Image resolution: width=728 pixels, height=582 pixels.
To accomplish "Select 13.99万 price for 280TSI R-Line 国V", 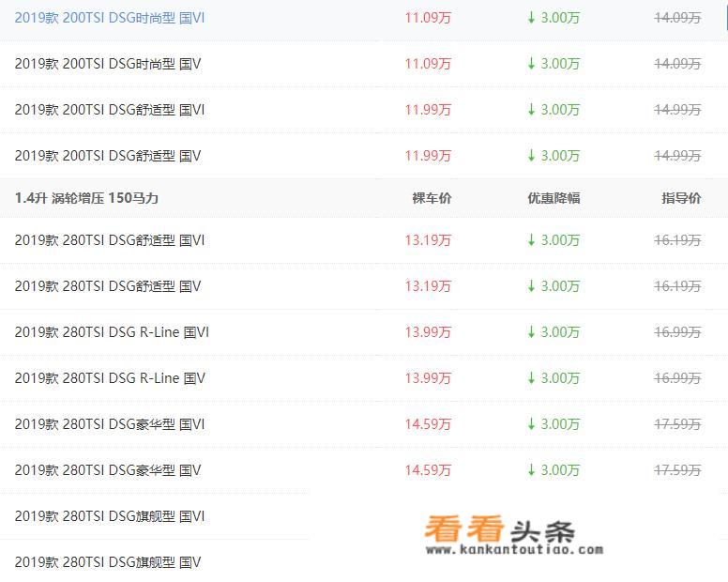I will click(428, 378).
